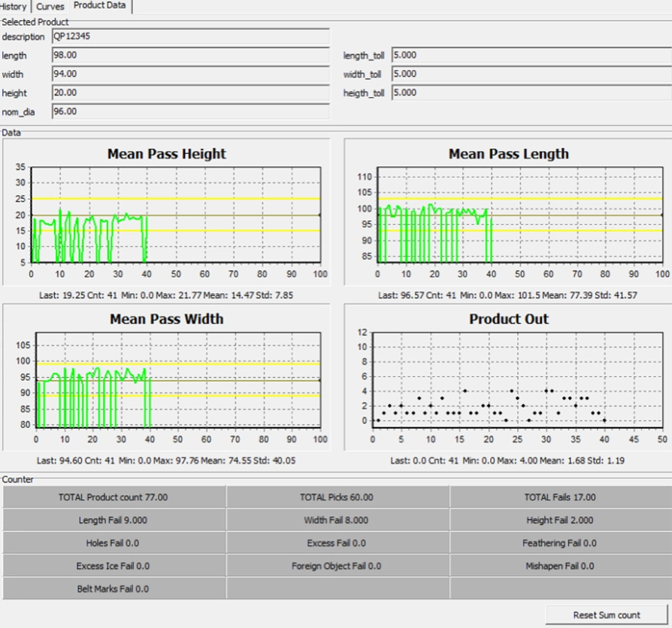Focus the length_toll input field

531,56
